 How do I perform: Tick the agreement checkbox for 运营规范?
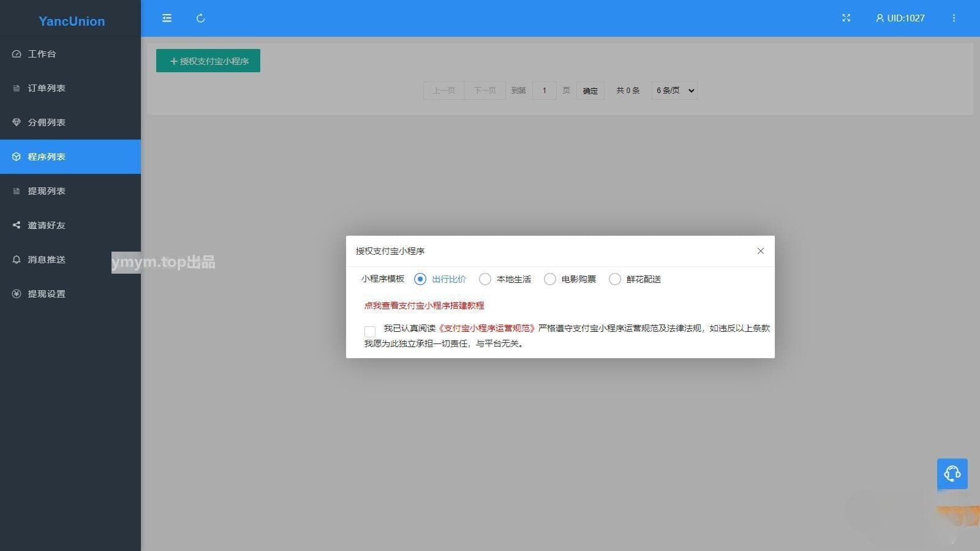tap(370, 331)
